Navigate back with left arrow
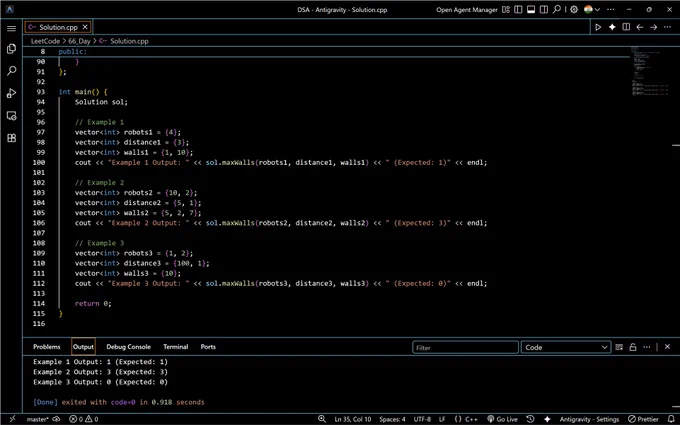 tap(640, 27)
